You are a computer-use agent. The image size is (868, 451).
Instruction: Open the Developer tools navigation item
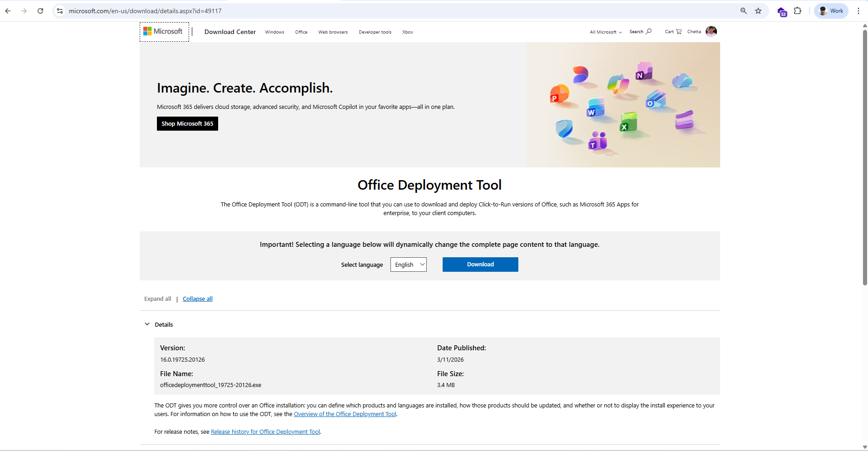[375, 32]
